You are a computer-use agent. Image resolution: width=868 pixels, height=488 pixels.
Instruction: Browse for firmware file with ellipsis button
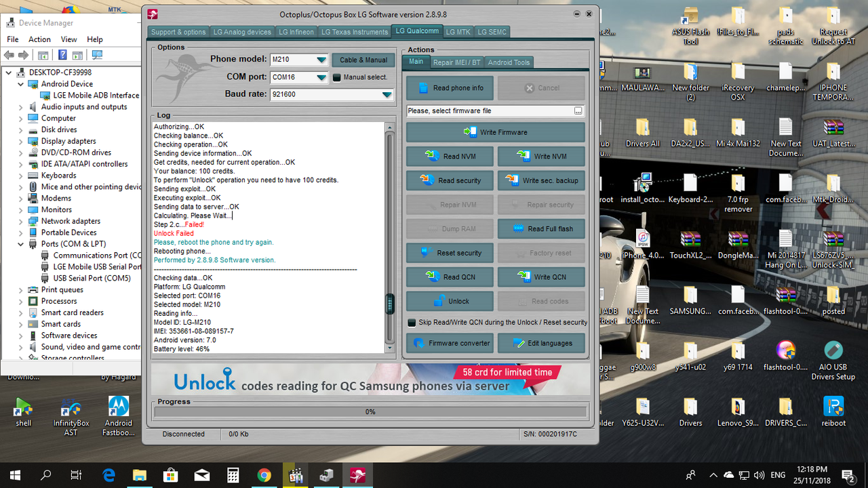578,110
